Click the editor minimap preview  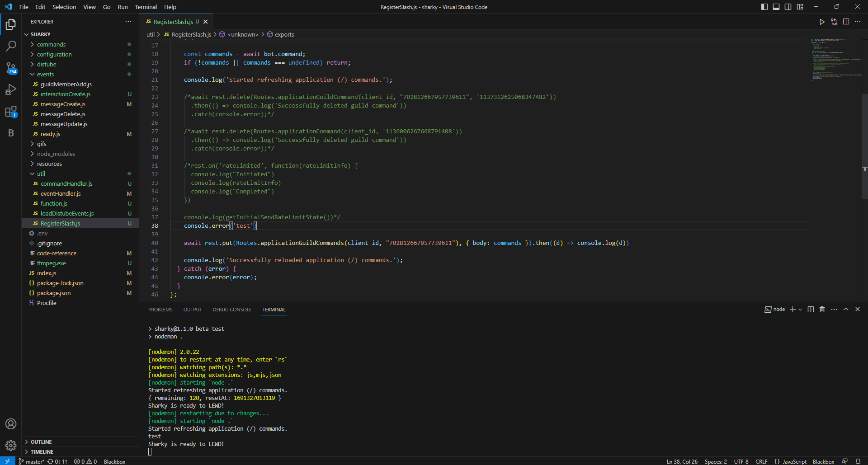[836, 60]
